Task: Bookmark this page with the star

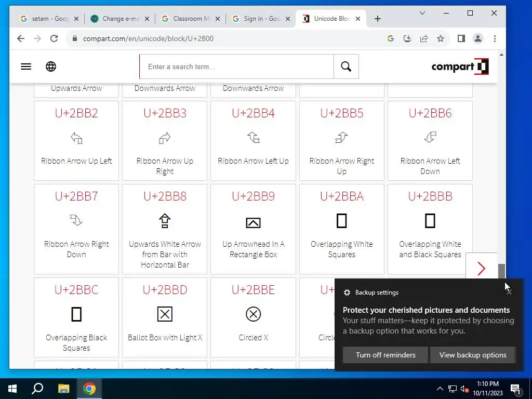Action: (x=441, y=38)
